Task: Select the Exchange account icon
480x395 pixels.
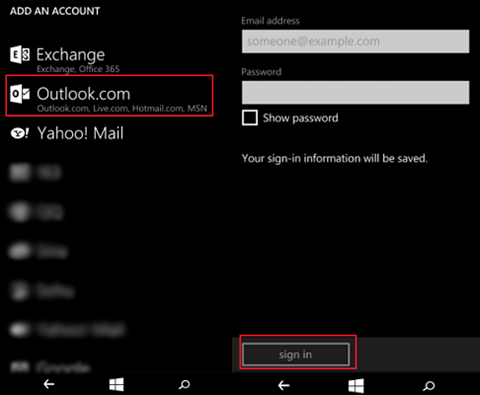Action: pyautogui.click(x=20, y=55)
